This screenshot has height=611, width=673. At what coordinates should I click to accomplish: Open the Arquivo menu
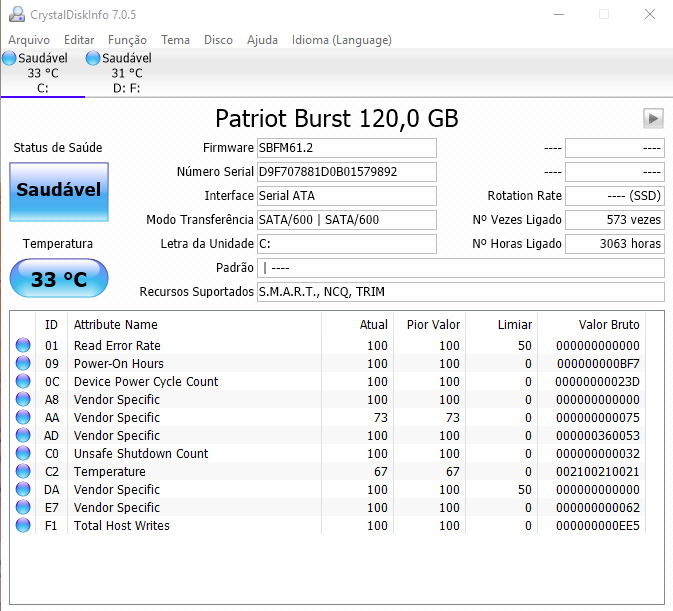pyautogui.click(x=29, y=40)
